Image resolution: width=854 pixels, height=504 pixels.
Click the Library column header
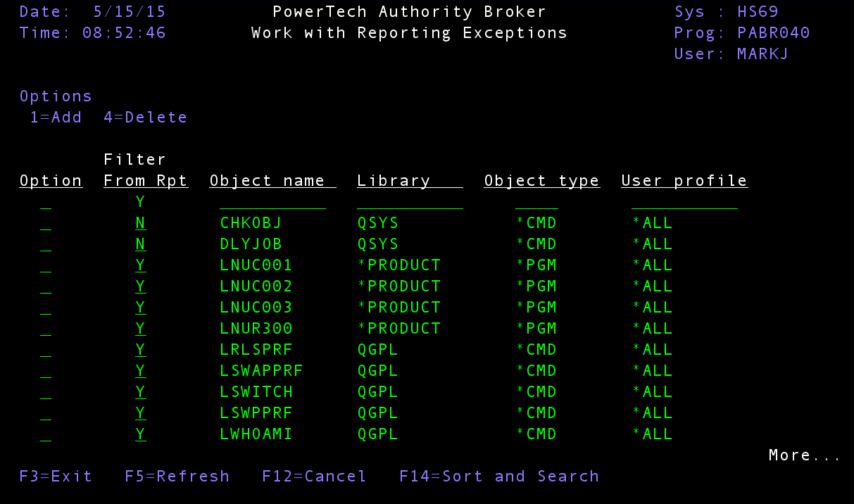[x=410, y=181]
